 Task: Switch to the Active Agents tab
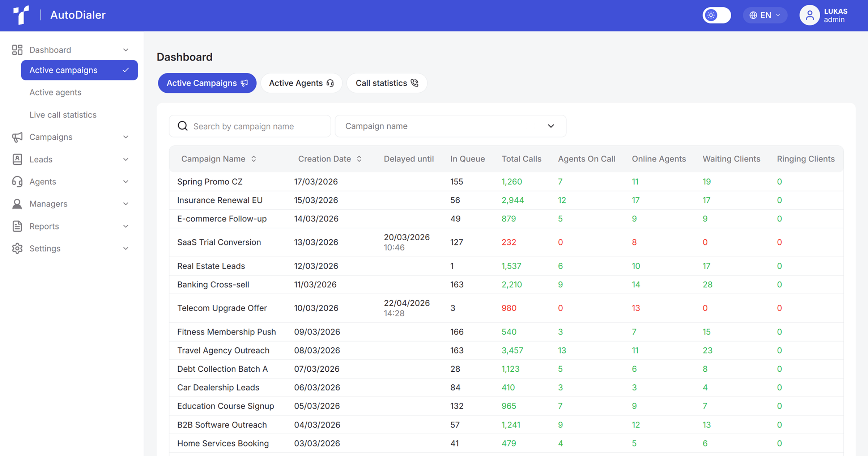[x=301, y=83]
